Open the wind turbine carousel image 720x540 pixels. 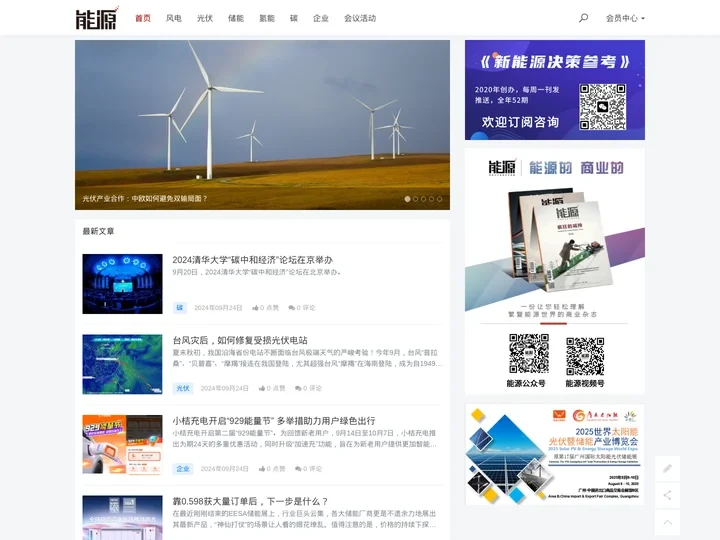click(262, 125)
